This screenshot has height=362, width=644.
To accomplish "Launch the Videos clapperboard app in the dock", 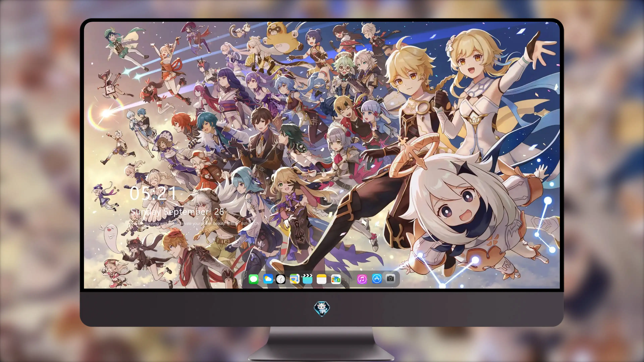I will click(x=308, y=279).
